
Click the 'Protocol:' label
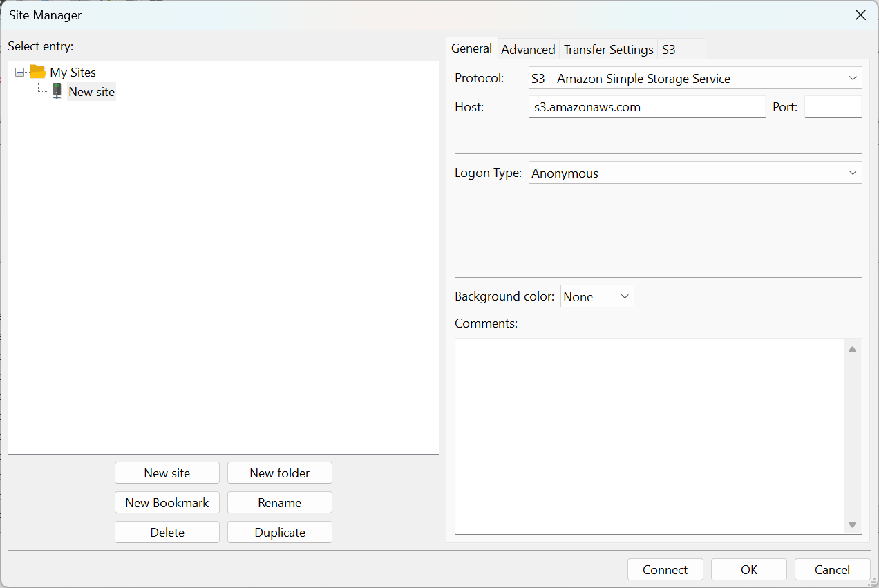point(480,78)
